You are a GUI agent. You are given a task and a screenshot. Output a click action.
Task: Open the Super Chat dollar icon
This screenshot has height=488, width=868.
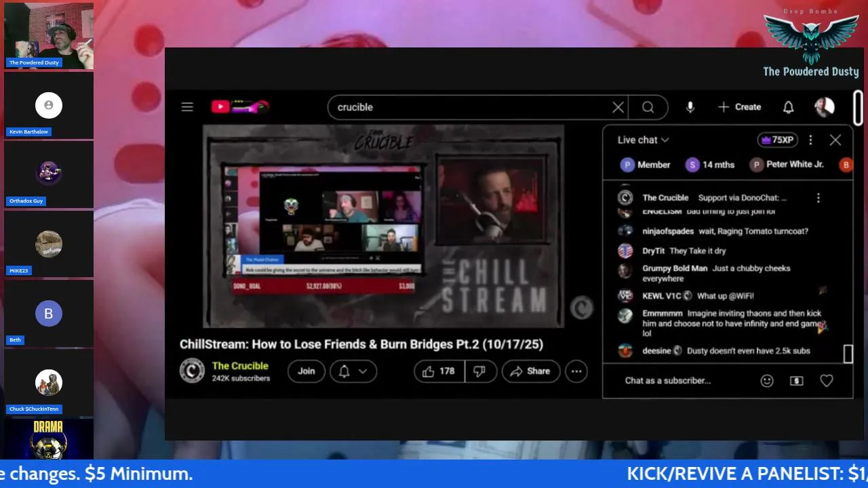pos(797,381)
